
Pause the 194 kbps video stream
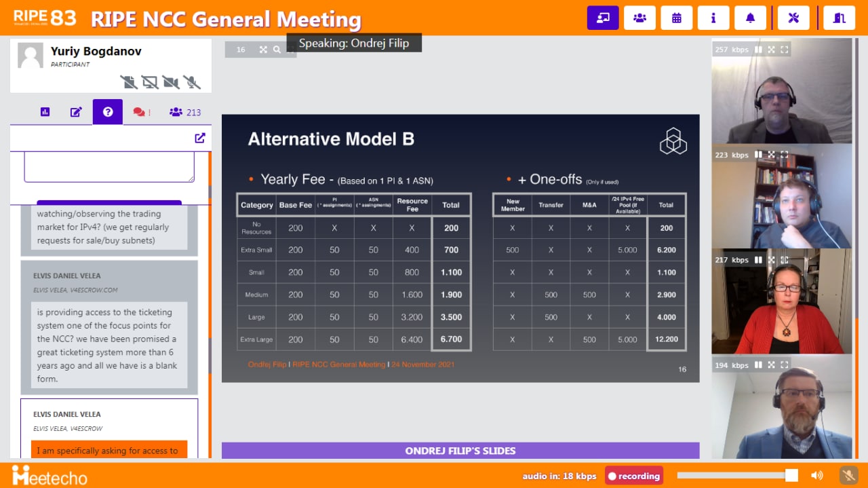point(758,365)
